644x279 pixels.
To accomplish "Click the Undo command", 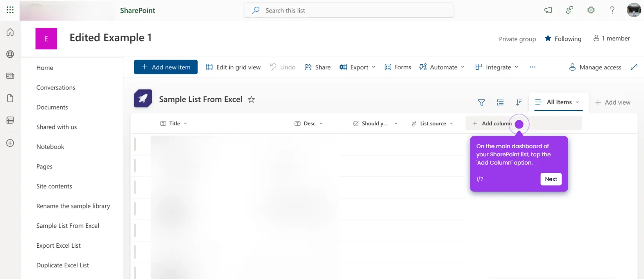I will [282, 67].
